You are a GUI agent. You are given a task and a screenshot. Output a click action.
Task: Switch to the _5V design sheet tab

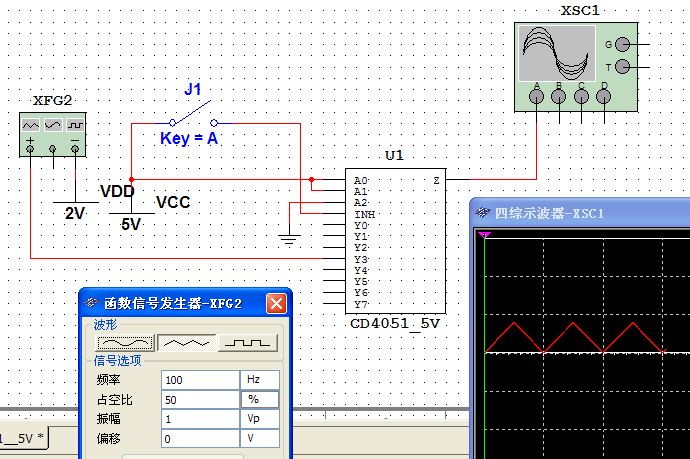coord(22,438)
